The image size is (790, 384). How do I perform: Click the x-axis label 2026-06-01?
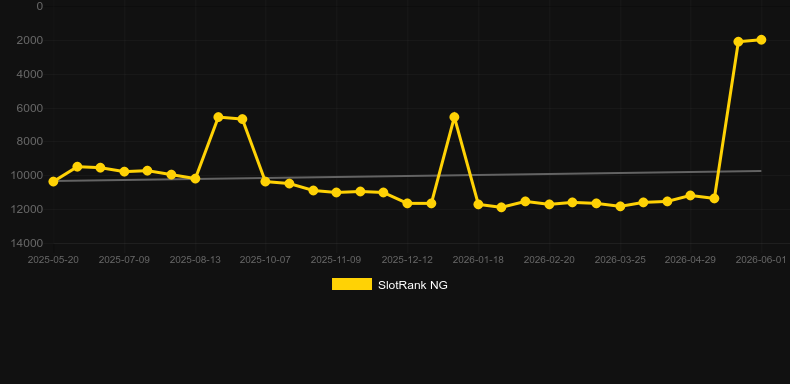click(761, 260)
